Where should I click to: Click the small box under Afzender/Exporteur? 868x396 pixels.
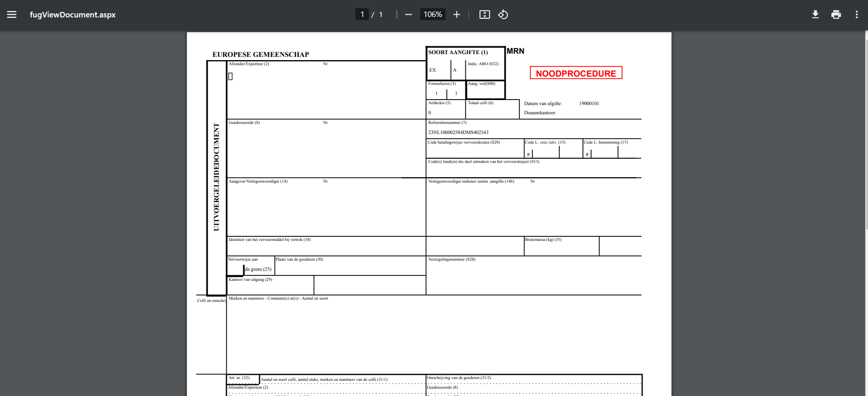click(x=231, y=77)
